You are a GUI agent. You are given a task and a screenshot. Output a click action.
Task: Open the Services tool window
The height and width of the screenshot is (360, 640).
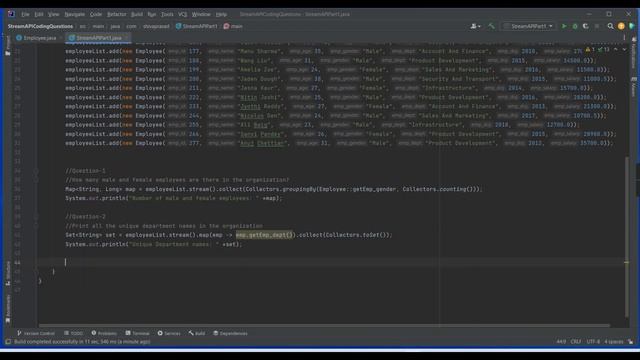169,333
